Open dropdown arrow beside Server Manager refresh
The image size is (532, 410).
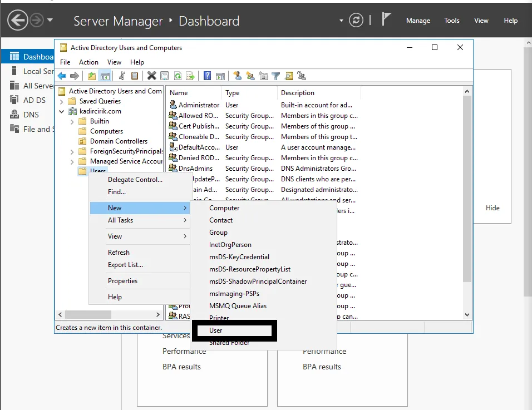coord(341,21)
